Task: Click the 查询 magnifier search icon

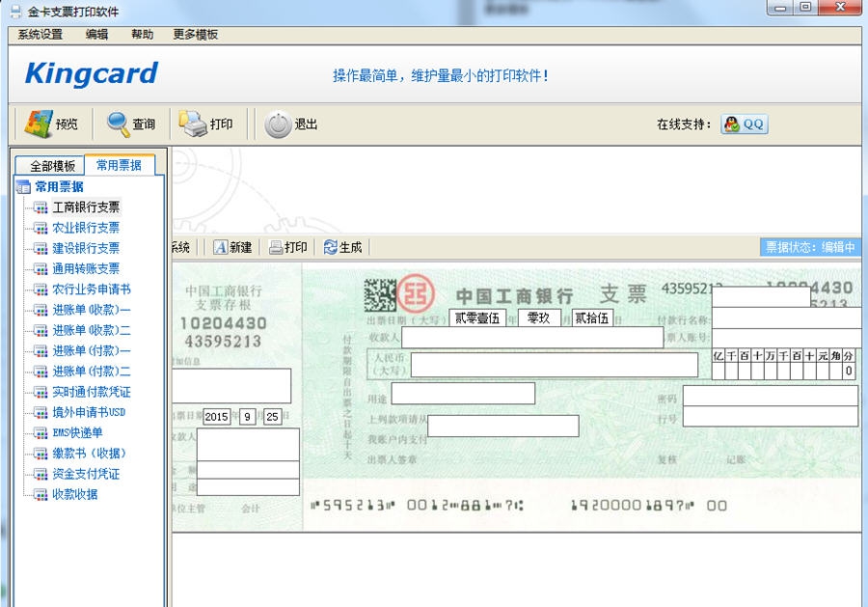Action: pos(127,124)
